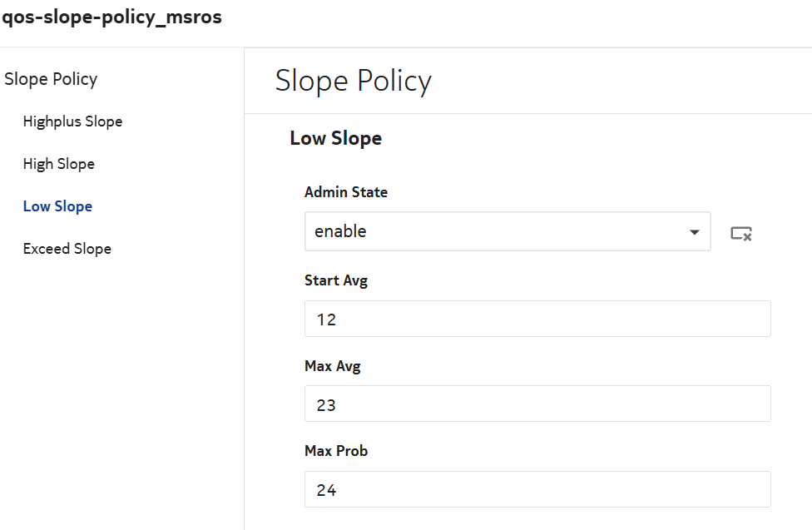Select Highplus Slope in the sidebar
Image resolution: width=812 pixels, height=530 pixels.
72,121
